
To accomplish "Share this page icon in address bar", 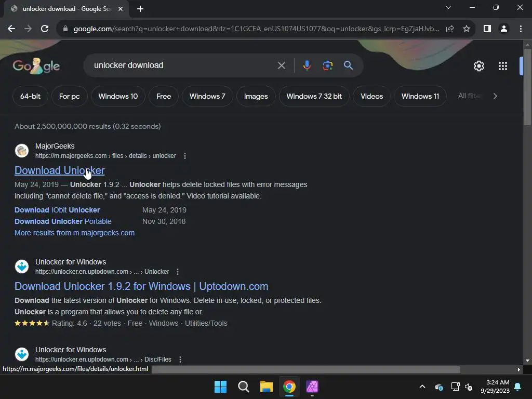I will [450, 29].
